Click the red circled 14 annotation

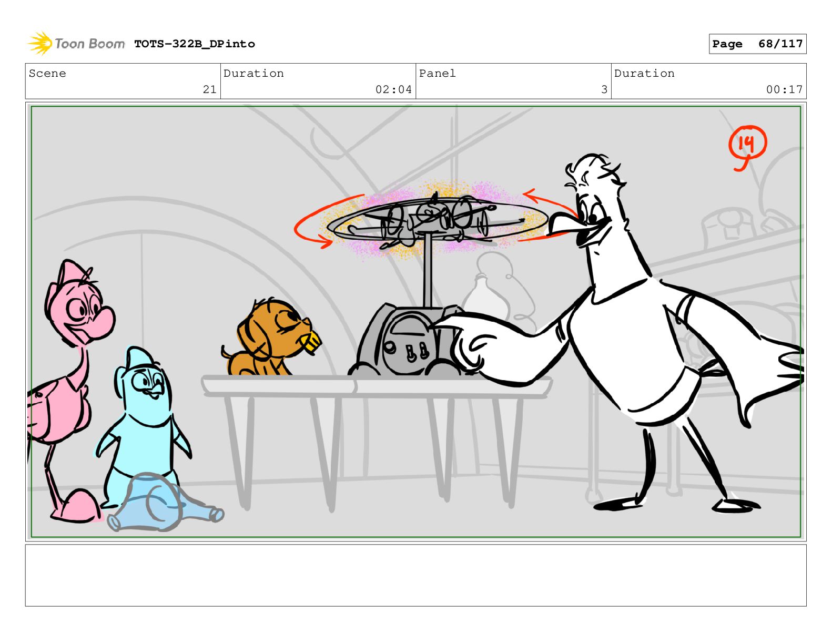[747, 147]
